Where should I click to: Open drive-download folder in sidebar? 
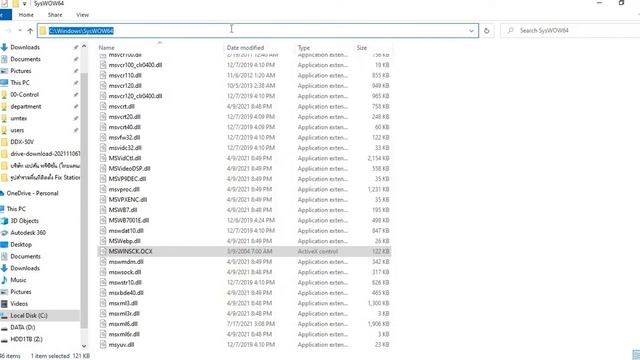coord(45,154)
